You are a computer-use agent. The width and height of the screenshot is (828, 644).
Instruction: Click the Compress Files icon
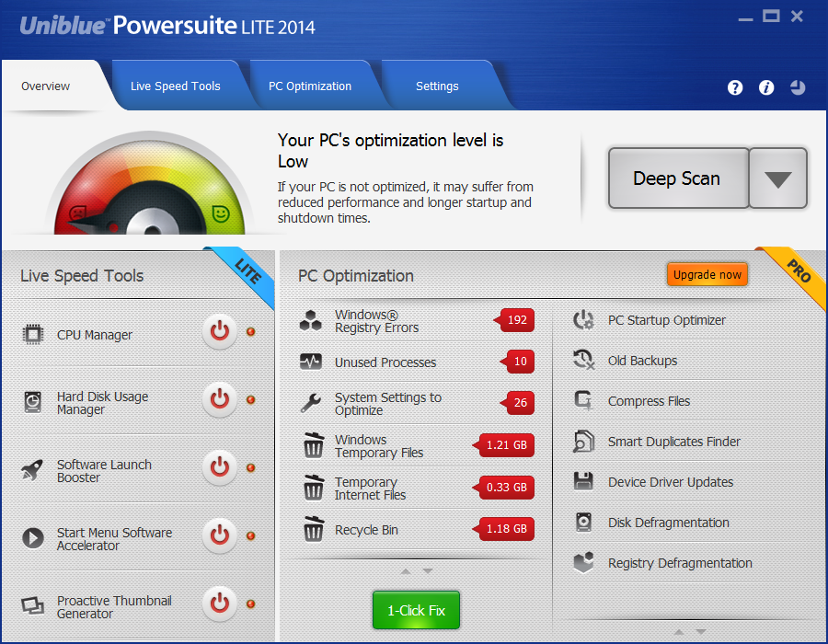click(x=583, y=400)
